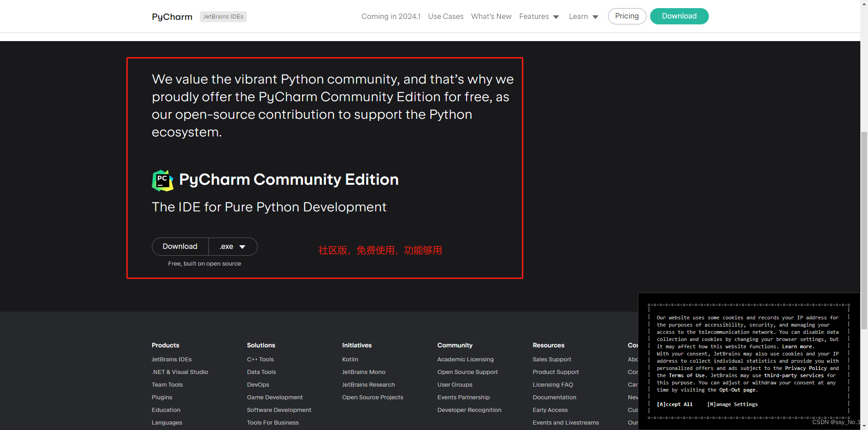The image size is (868, 430).
Task: Open Data Tools under Solutions
Action: pos(261,372)
